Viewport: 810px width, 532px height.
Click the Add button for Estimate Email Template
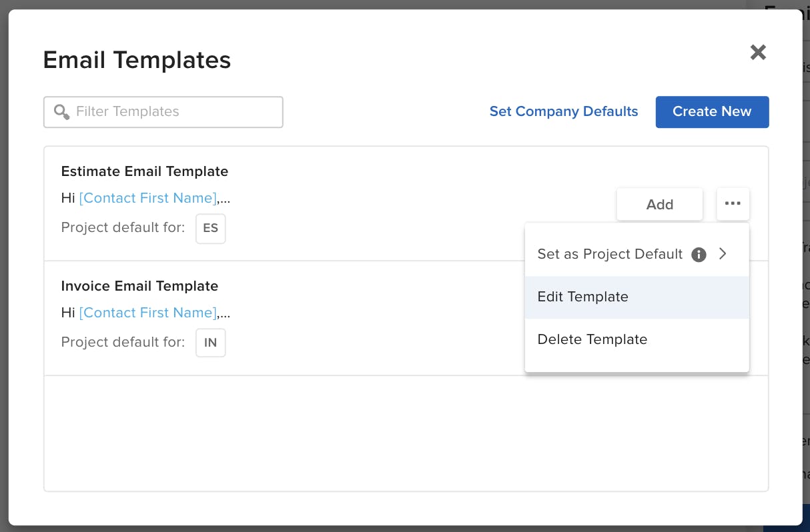pos(659,204)
